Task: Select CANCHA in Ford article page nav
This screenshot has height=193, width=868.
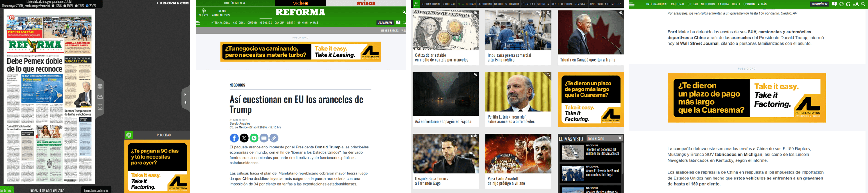Action: pos(723,4)
